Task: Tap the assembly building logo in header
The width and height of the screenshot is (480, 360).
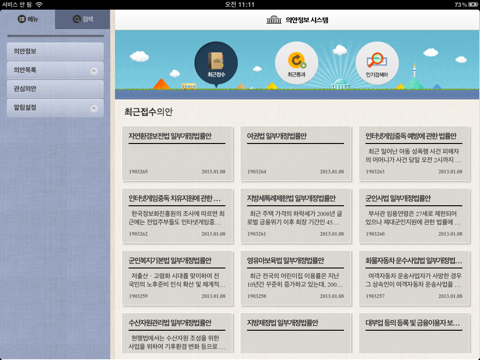Action: (274, 20)
